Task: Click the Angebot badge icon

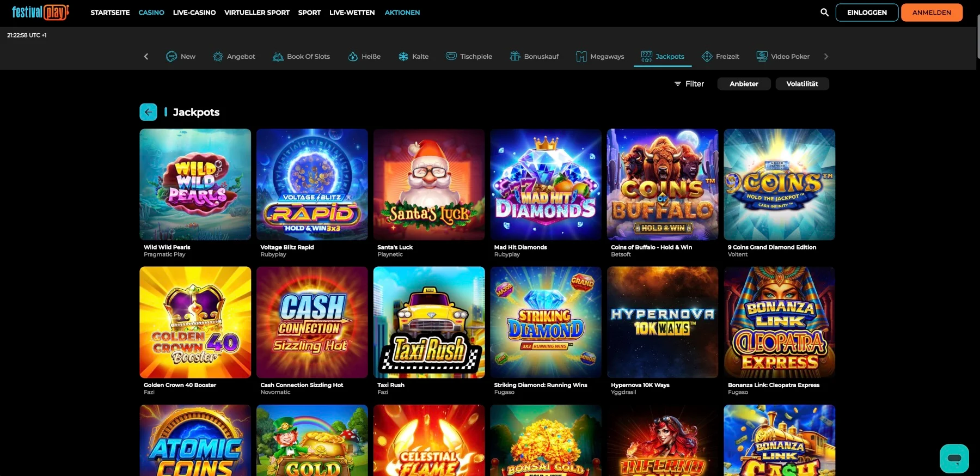Action: (x=218, y=56)
